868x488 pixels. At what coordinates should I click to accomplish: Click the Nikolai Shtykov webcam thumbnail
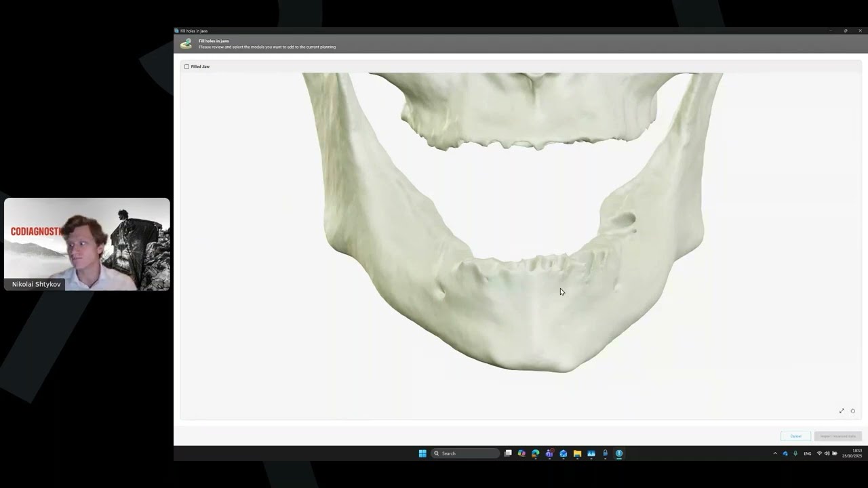pos(87,244)
